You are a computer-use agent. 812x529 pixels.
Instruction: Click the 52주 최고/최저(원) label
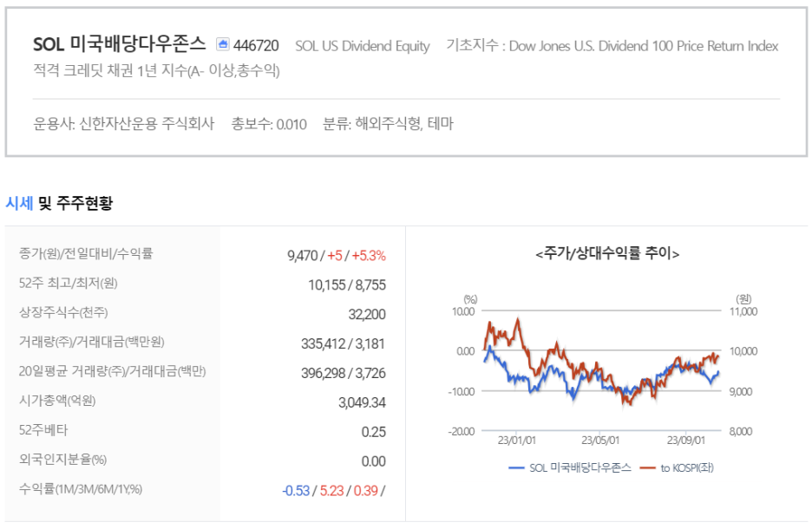click(69, 283)
